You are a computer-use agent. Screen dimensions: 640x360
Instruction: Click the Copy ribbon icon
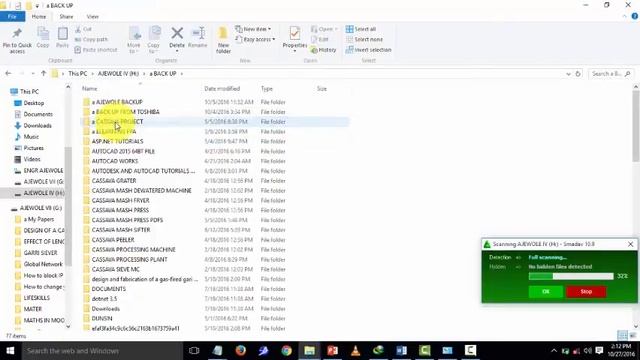43,38
